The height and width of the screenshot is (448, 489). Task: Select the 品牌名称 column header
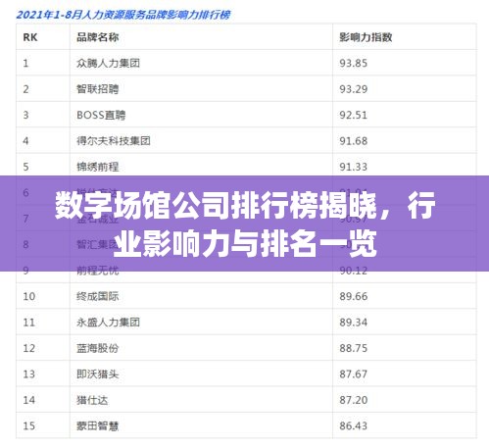97,37
